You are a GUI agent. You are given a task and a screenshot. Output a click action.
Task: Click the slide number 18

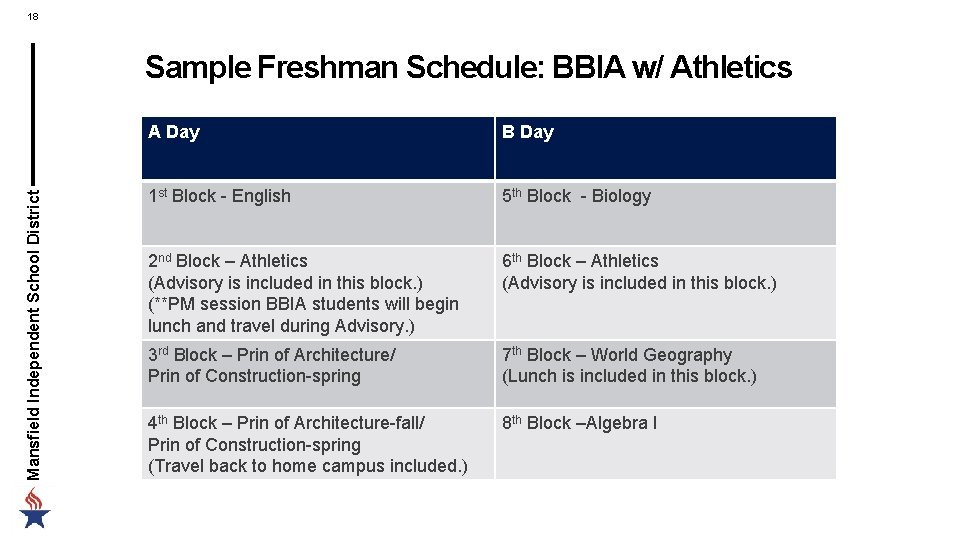pos(34,17)
